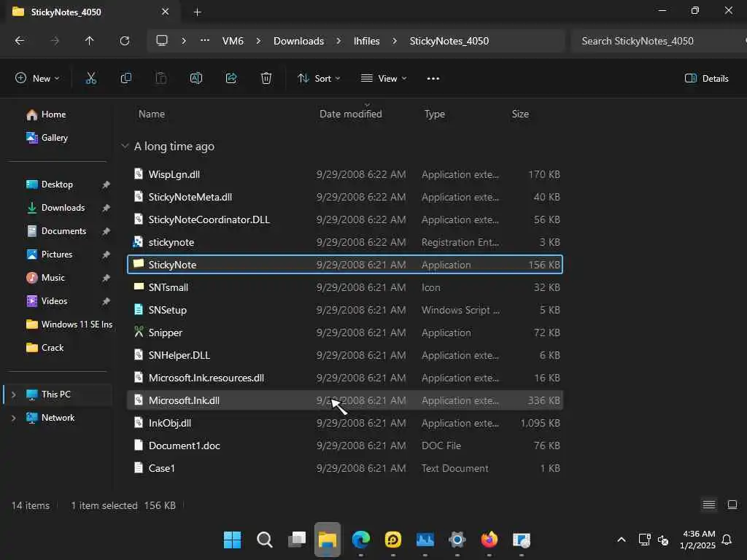Open Firefox from taskbar
Image resolution: width=747 pixels, height=560 pixels.
point(489,540)
